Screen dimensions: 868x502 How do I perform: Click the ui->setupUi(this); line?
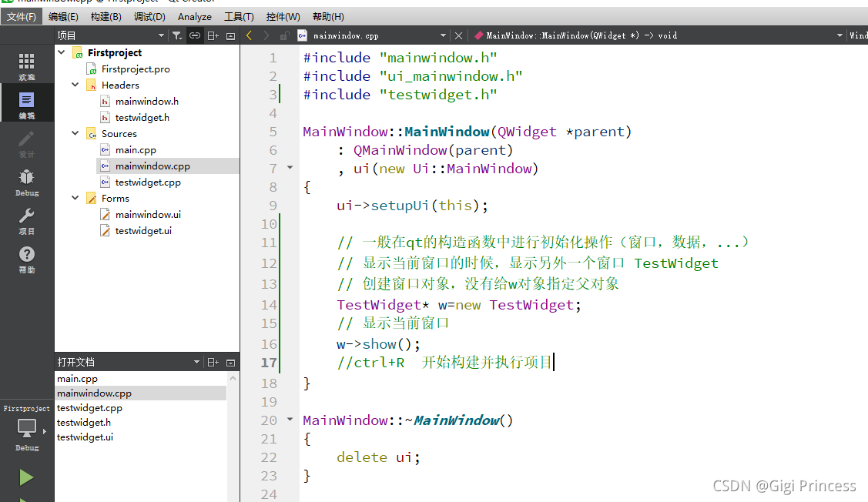click(412, 206)
